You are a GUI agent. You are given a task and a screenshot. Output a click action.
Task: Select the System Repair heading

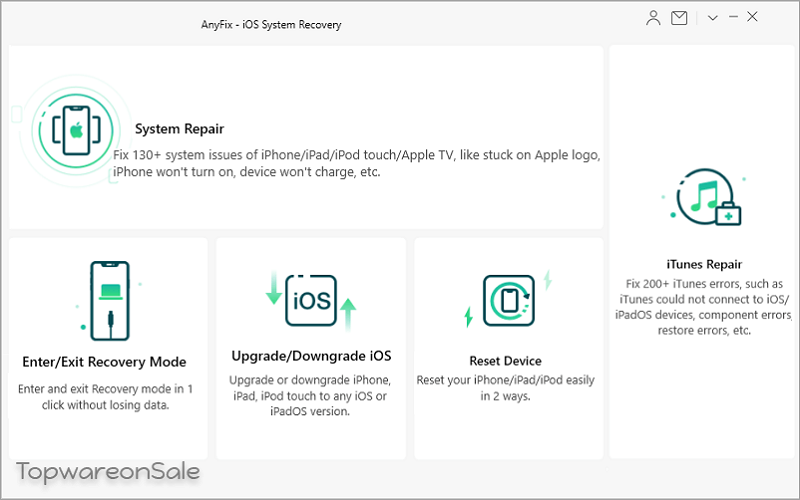click(x=179, y=129)
